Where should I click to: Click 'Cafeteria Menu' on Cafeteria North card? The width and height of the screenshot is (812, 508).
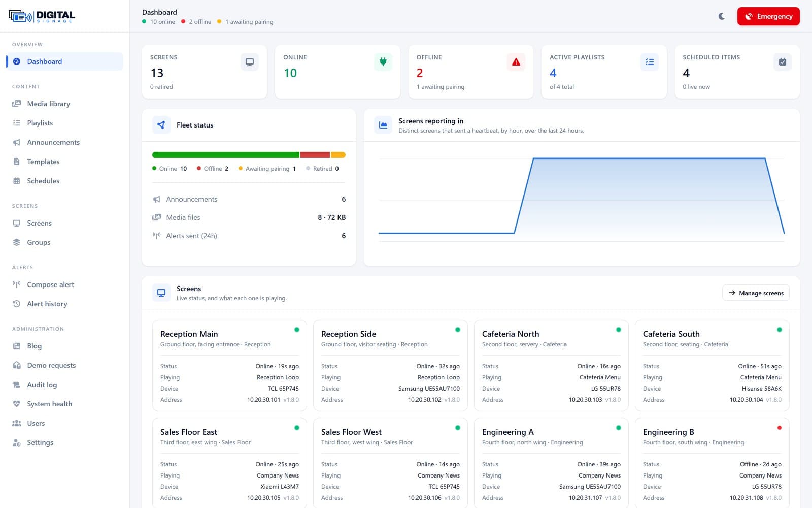point(600,377)
